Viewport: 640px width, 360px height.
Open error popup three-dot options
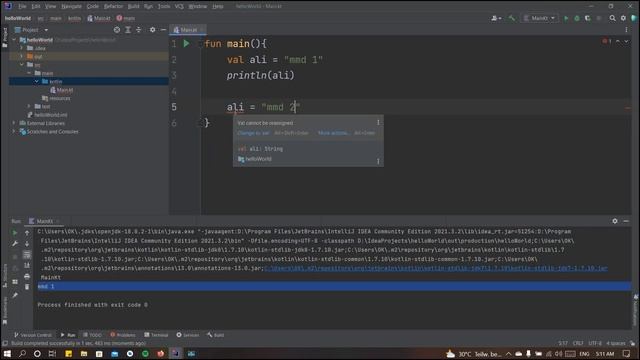[x=378, y=122]
